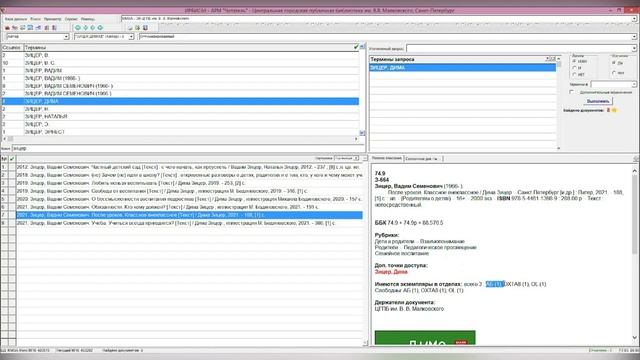Viewport: 640px width, 360px height.
Task: Check the box for result row 3
Action: pyautogui.click(x=12, y=183)
